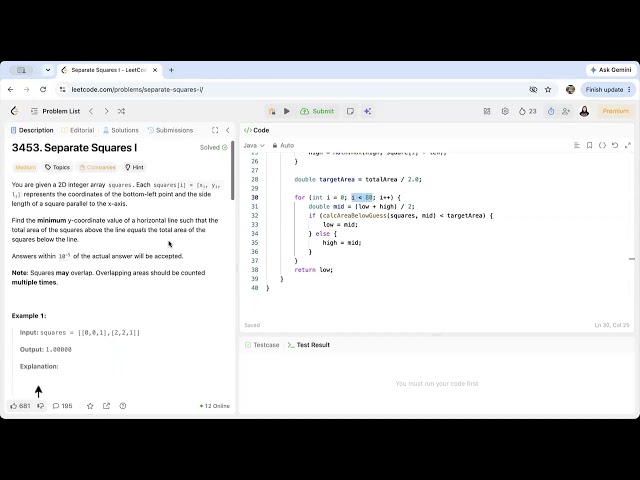
Task: Open the tab search dropdown chevron
Action: [48, 70]
